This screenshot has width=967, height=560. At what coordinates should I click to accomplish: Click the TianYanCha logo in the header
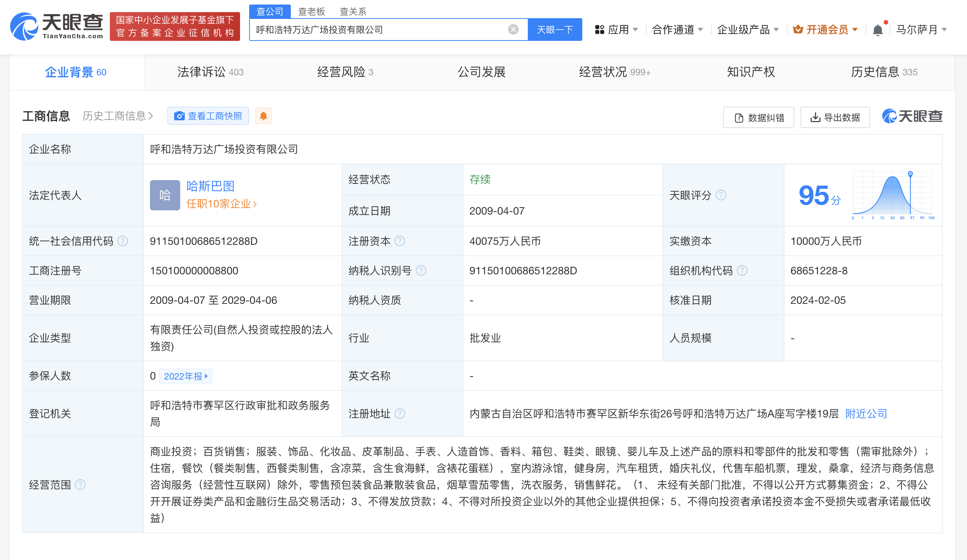point(56,26)
